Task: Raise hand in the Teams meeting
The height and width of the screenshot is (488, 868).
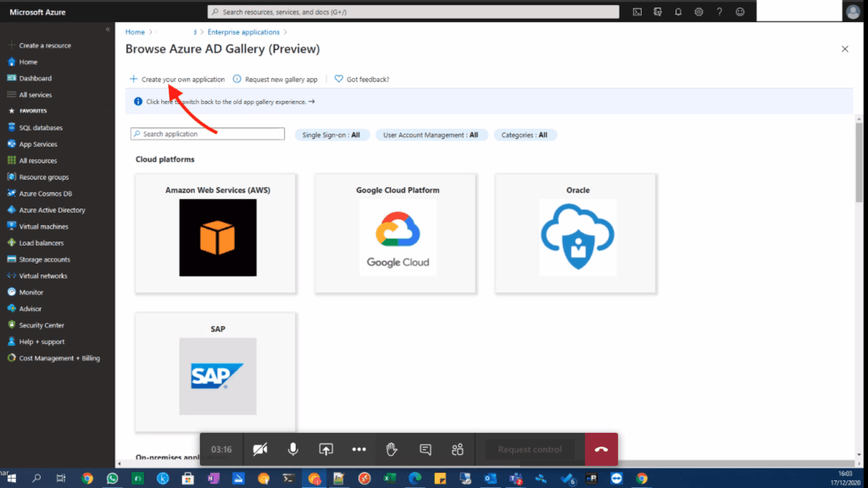Action: pos(392,449)
